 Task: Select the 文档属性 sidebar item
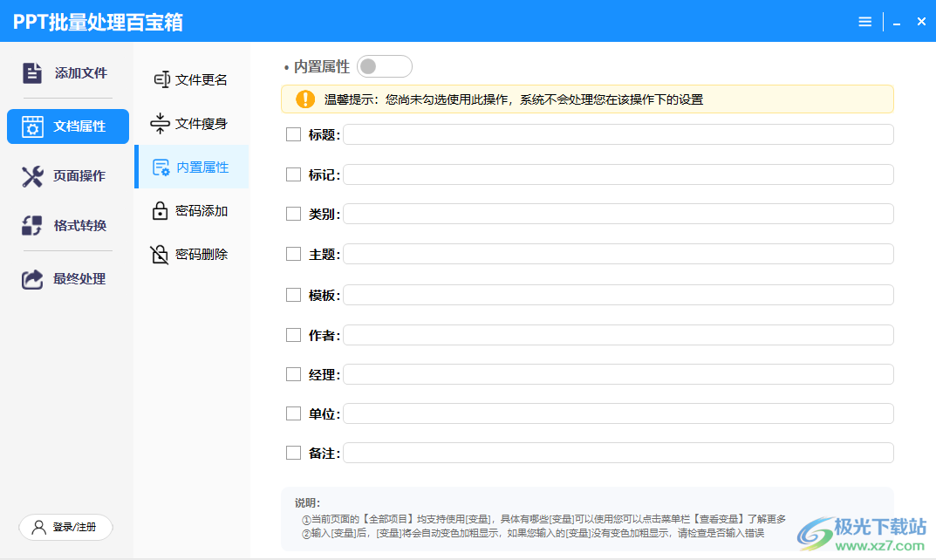(67, 126)
